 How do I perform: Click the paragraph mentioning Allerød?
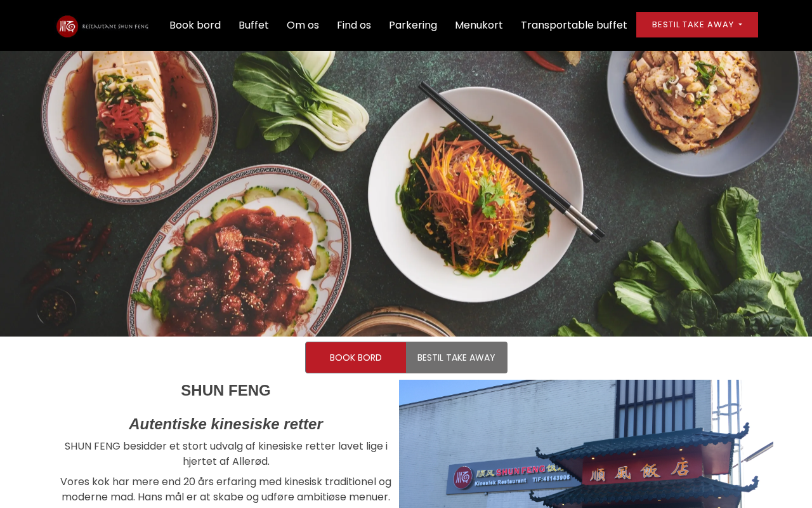(226, 454)
